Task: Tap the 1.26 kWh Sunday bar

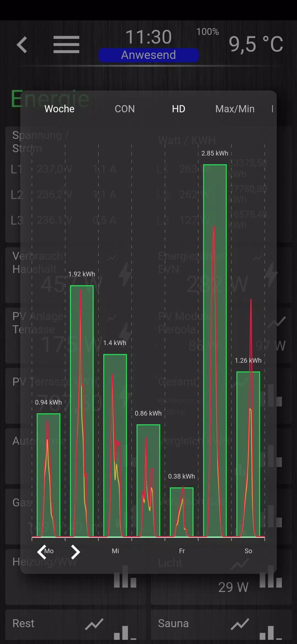Action: (x=248, y=454)
